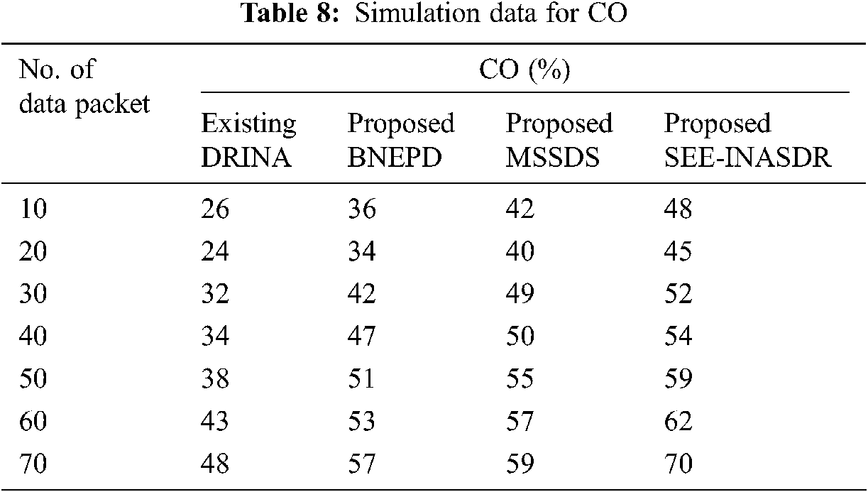Click the DRINA value 26 in first row
Image resolution: width=868 pixels, height=492 pixels.
point(216,210)
